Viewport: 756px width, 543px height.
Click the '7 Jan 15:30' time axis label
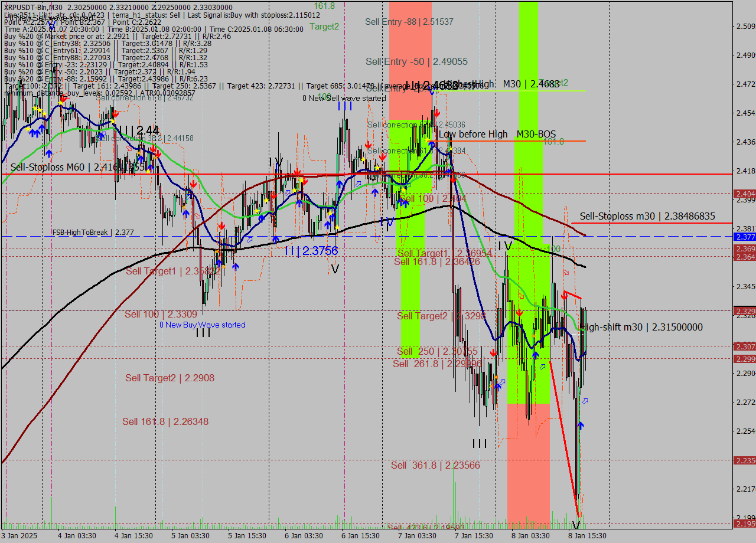point(474,536)
